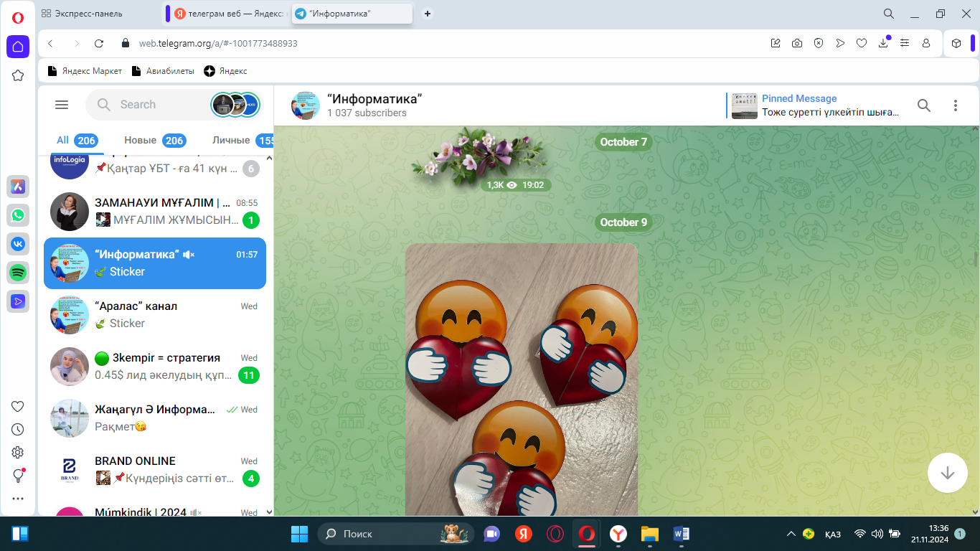Open the Windows Start menu
The width and height of the screenshot is (980, 551).
(298, 534)
